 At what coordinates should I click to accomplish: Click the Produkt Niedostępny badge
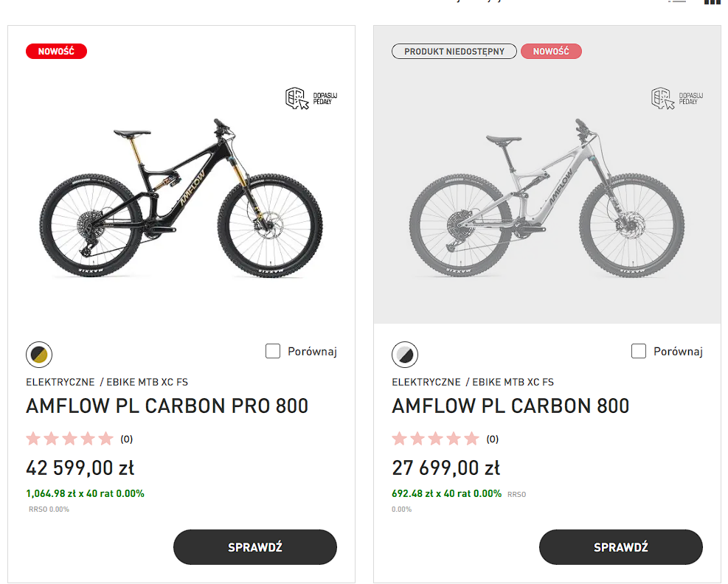(x=454, y=52)
